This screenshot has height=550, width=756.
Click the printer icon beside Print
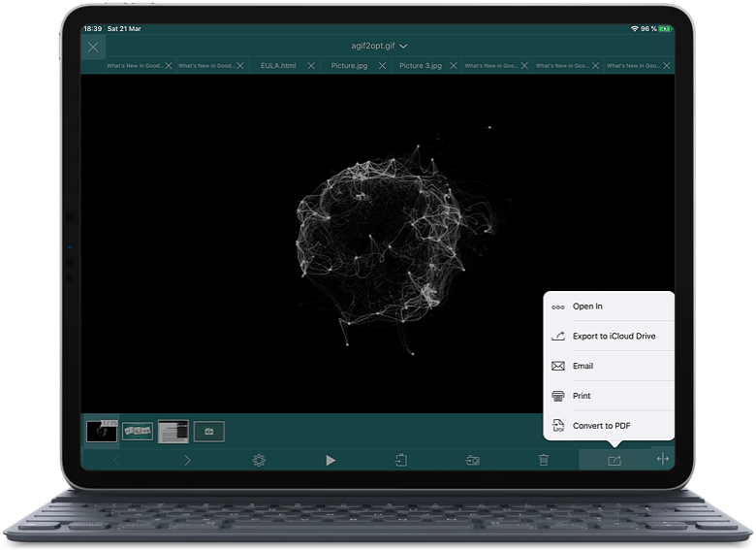coord(558,396)
